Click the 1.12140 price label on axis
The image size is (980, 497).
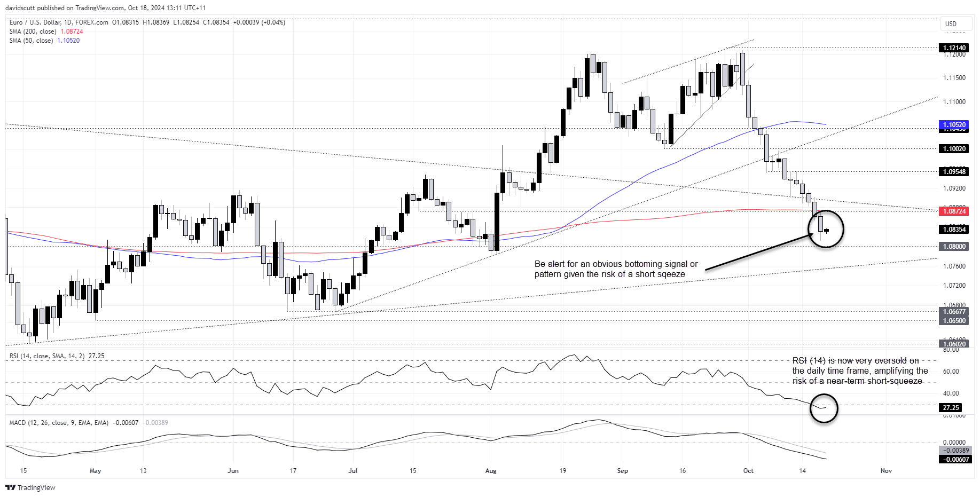pyautogui.click(x=954, y=48)
